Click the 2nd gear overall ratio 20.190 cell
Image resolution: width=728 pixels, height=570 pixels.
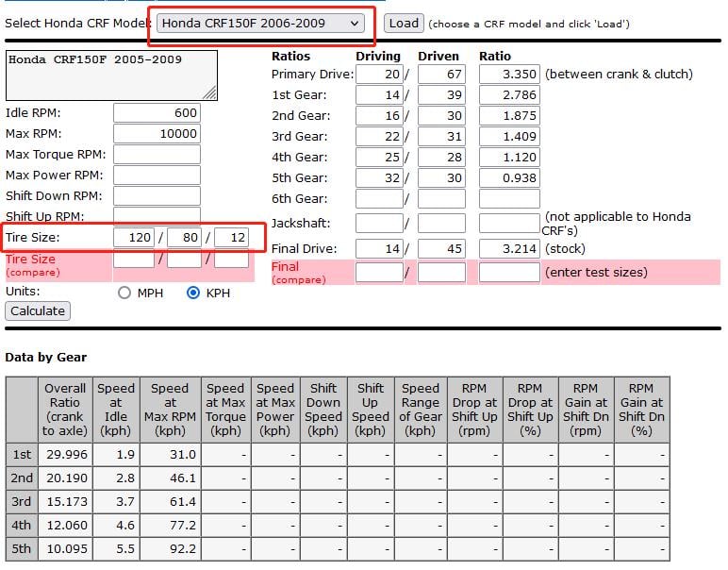pos(65,478)
